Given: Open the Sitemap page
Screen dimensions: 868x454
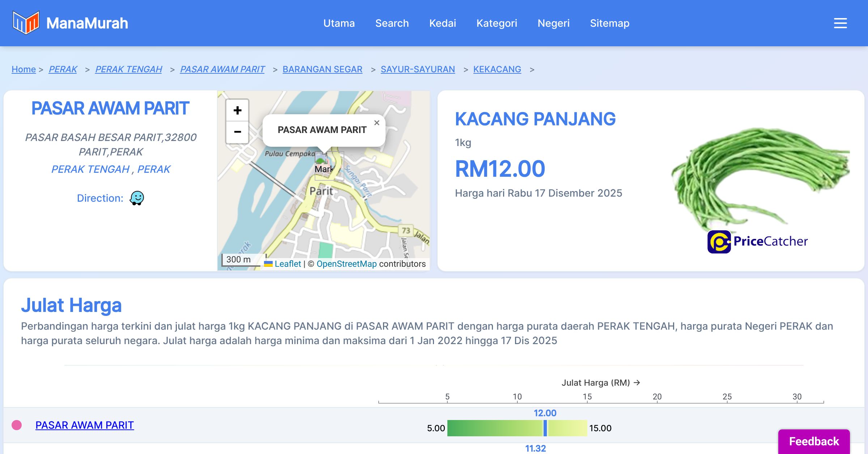Looking at the screenshot, I should (609, 23).
